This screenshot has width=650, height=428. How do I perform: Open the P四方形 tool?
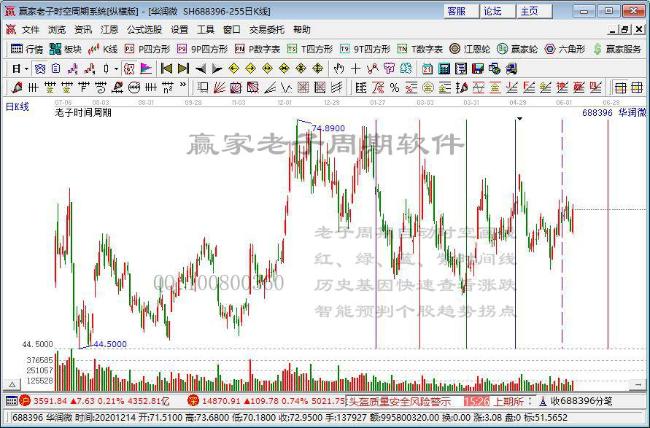pos(147,49)
